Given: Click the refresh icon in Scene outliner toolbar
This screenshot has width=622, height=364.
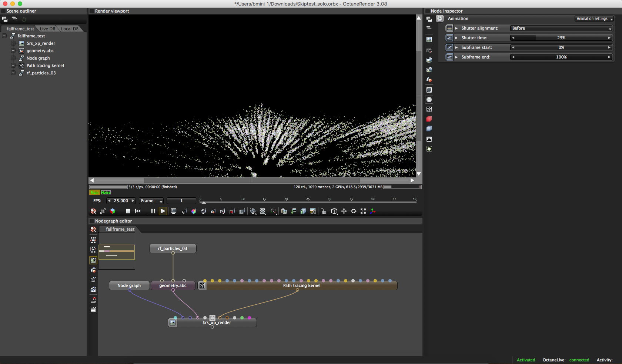Looking at the screenshot, I should pos(24,19).
